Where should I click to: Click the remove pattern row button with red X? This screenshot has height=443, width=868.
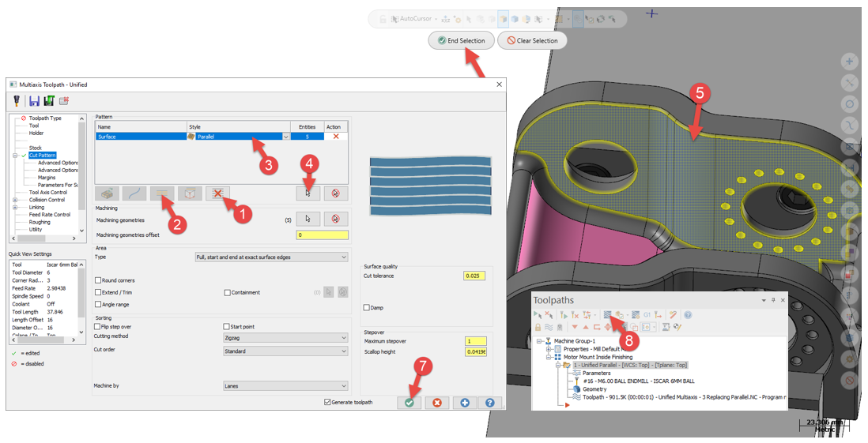tap(217, 193)
